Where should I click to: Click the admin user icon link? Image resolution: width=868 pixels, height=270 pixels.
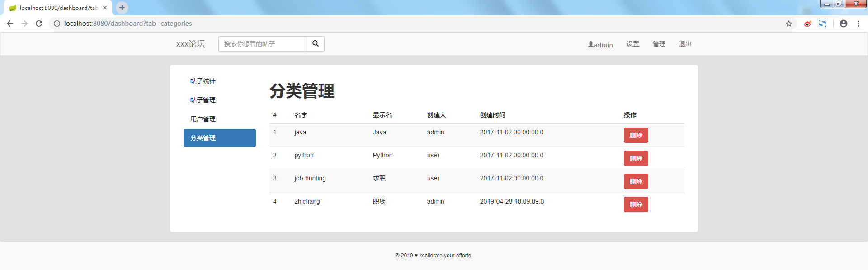tap(600, 45)
